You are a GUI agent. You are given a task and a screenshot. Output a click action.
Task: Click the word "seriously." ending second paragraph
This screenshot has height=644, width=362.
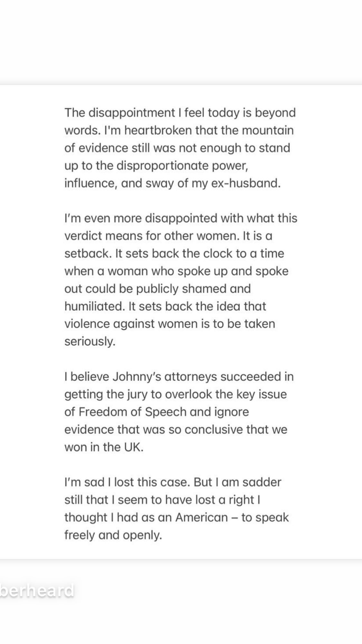pyautogui.click(x=90, y=341)
